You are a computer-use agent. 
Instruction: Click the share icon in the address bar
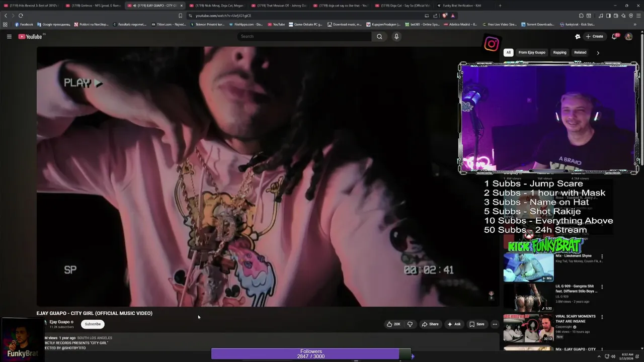(435, 16)
